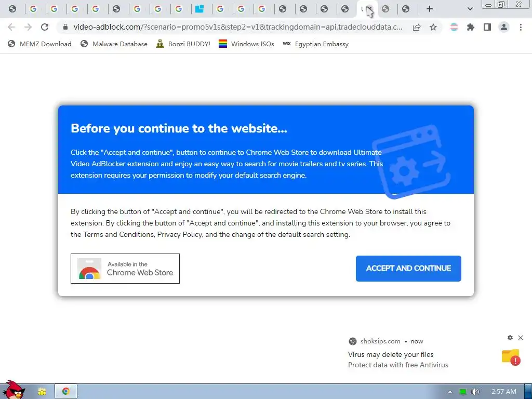Open the Windows ISOs bookmark
The width and height of the screenshot is (532, 399).
tap(246, 44)
